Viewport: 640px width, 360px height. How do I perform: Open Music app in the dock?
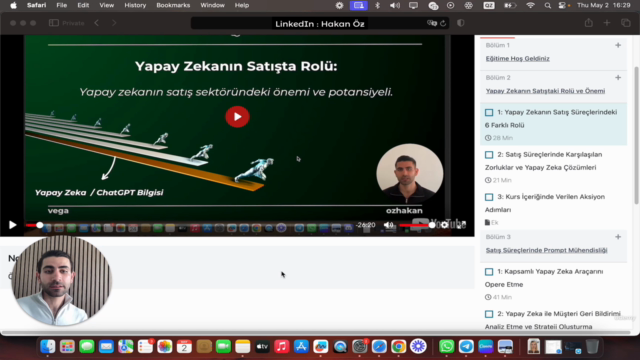click(x=282, y=347)
